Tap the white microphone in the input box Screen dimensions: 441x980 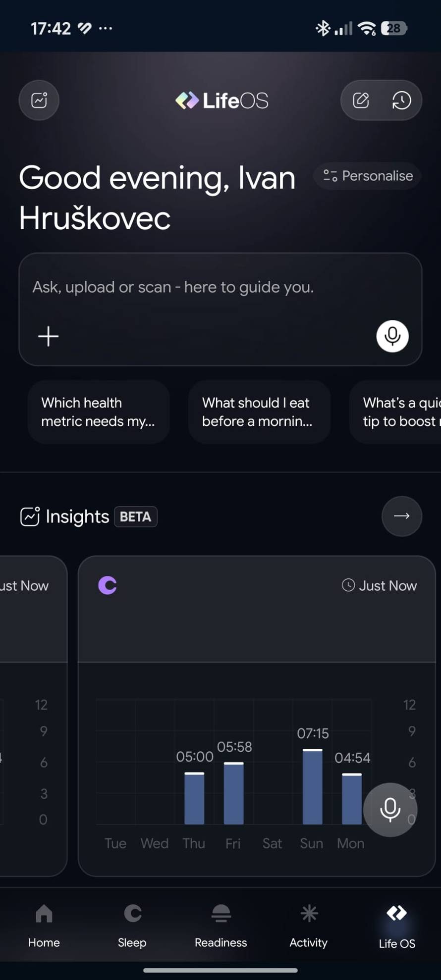pos(392,336)
